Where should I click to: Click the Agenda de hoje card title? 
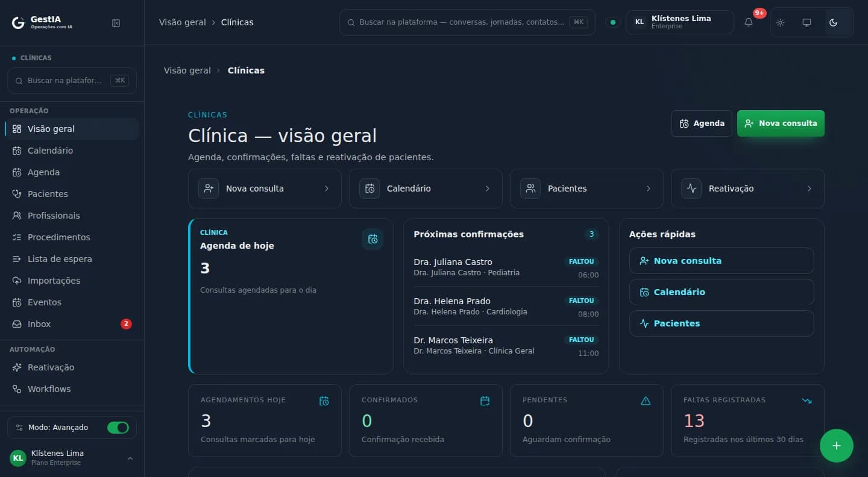(x=237, y=246)
